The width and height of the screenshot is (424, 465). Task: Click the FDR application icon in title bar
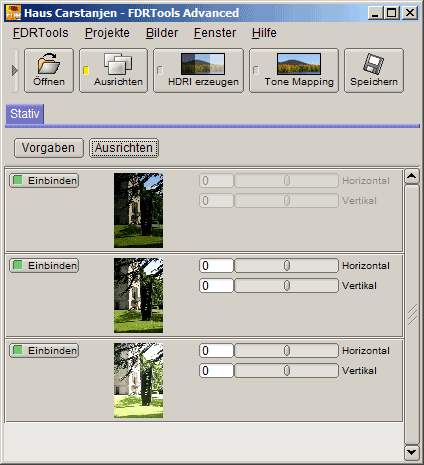point(13,13)
